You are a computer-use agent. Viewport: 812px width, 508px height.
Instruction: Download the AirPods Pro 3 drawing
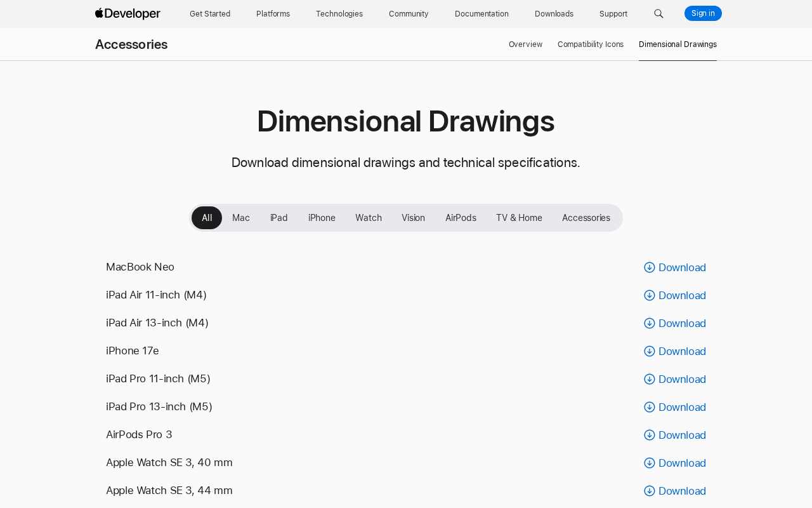pyautogui.click(x=675, y=435)
